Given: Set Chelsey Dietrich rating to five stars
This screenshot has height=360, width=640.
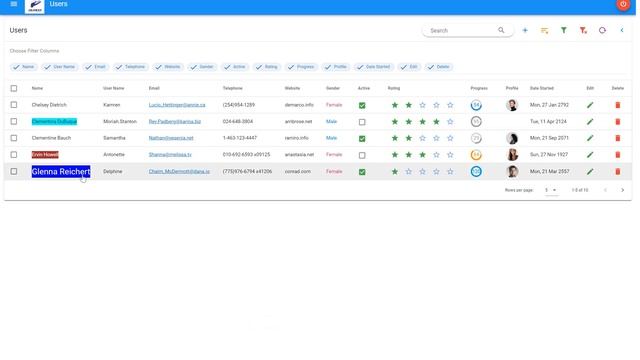Looking at the screenshot, I should tap(450, 105).
